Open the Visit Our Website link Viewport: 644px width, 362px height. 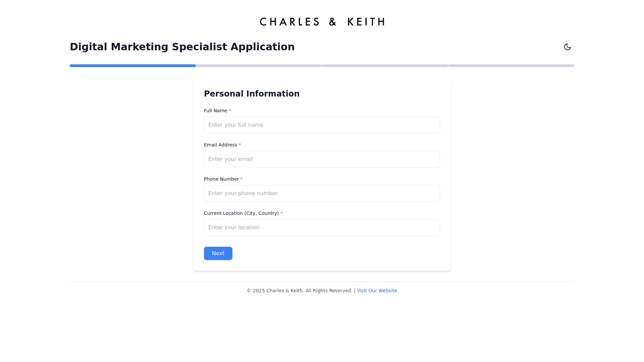[377, 291]
